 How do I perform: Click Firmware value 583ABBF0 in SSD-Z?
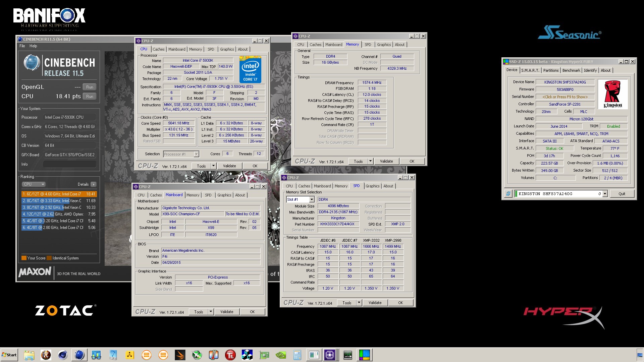click(565, 89)
